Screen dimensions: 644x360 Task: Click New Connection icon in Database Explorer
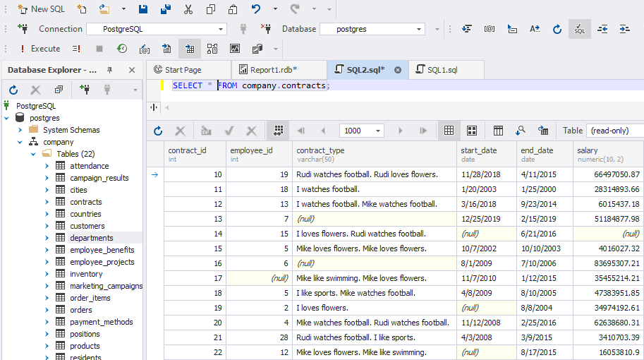85,89
